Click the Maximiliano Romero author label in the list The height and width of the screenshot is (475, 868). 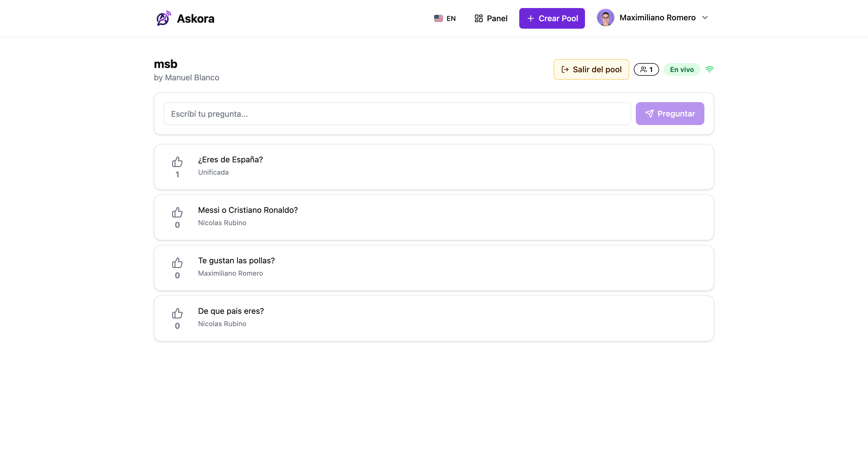point(230,273)
